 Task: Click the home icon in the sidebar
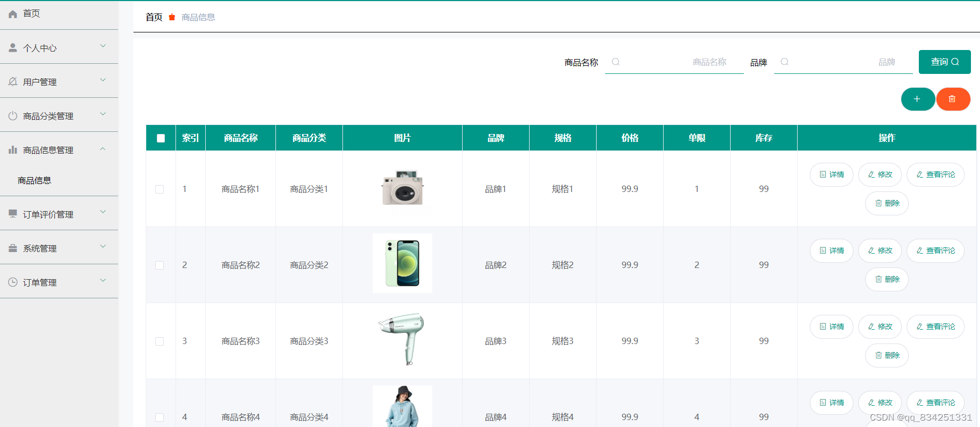[x=13, y=14]
